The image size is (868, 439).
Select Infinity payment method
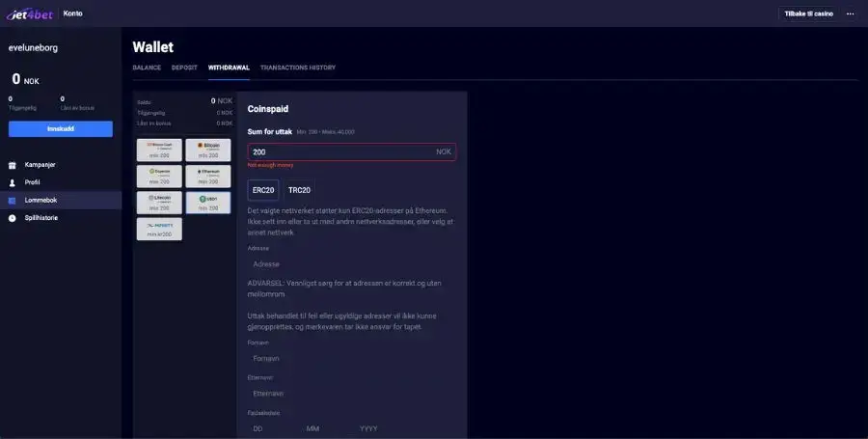coord(159,230)
